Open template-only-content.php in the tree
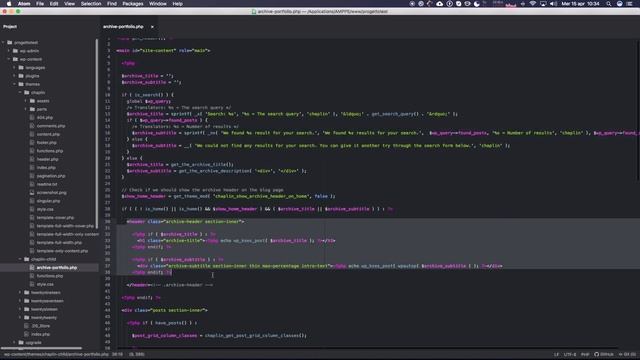 pyautogui.click(x=62, y=251)
